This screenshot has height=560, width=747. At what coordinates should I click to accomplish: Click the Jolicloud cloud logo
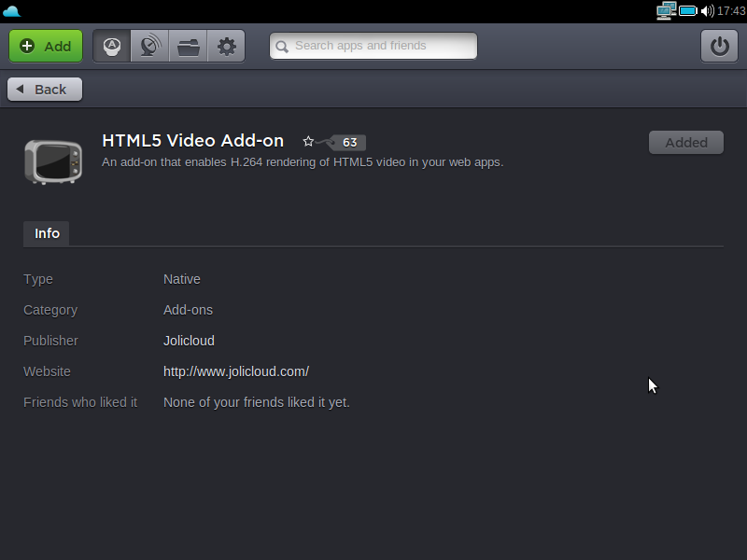12,11
